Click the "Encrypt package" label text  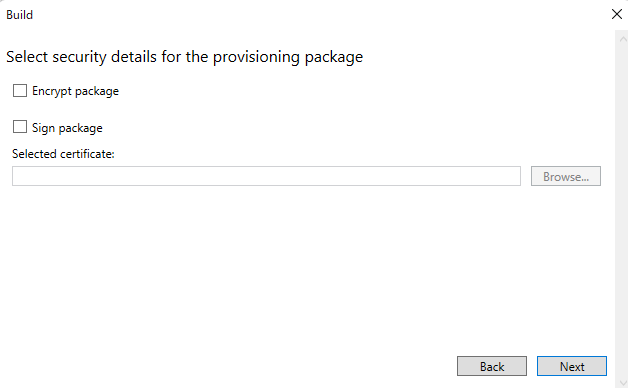coord(75,91)
